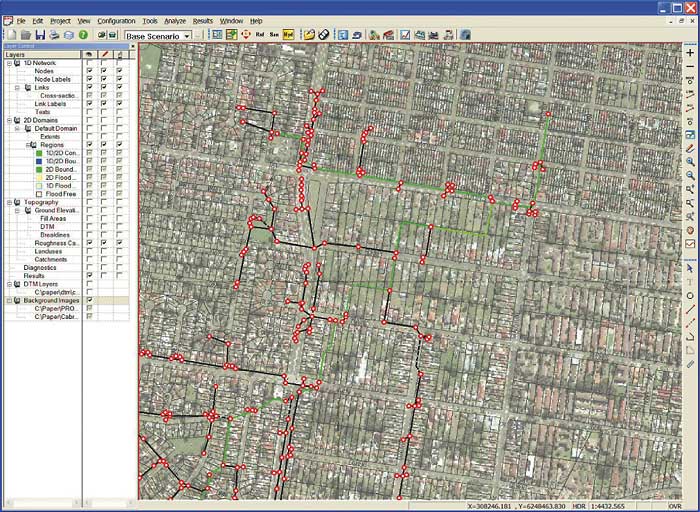
Task: Click the orange globe icon in right toolbar
Action: [x=690, y=230]
